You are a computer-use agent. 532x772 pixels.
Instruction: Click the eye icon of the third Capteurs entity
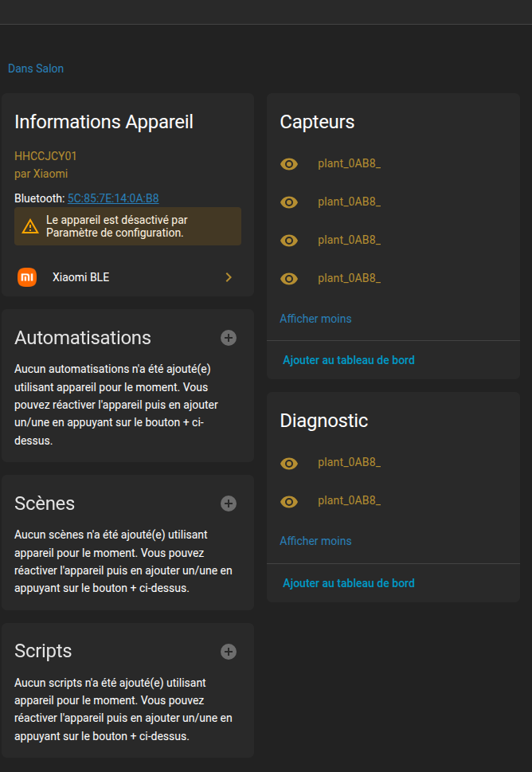[289, 241]
